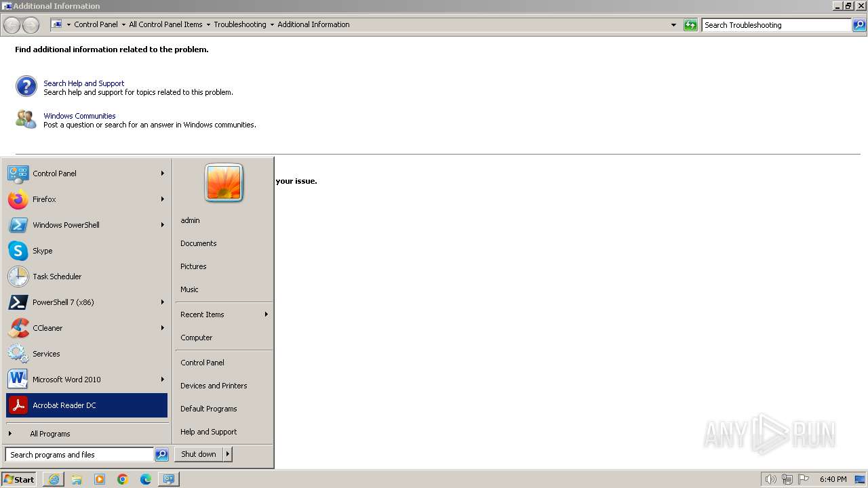Click the Search Help and Support question icon
The image size is (868, 488).
pyautogui.click(x=26, y=87)
